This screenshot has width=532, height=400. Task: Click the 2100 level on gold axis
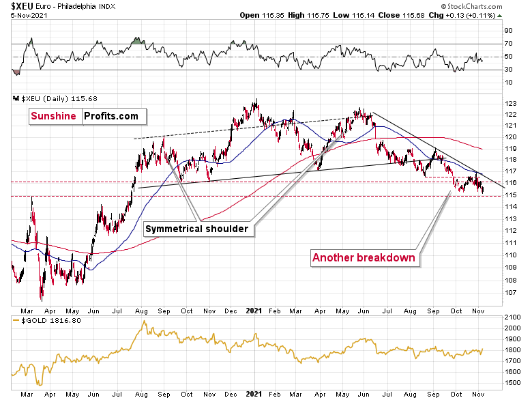coord(512,317)
